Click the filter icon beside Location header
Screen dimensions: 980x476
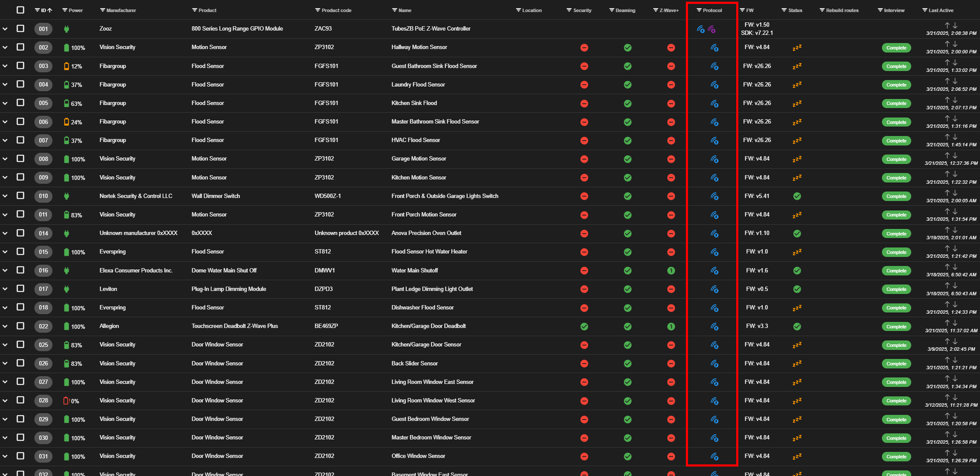(x=518, y=10)
